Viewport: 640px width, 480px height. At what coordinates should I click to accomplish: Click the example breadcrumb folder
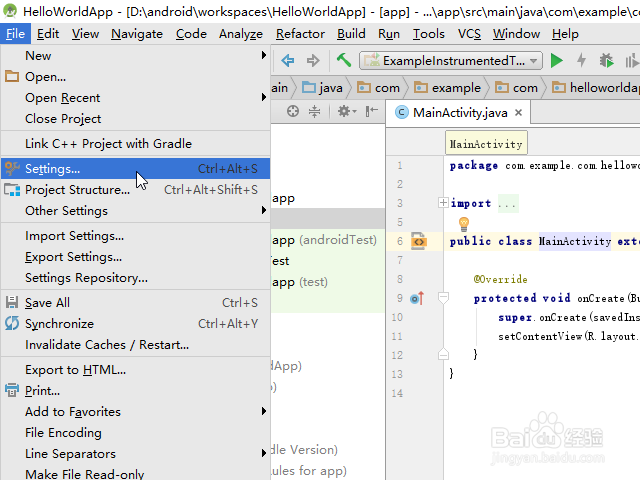[447, 87]
